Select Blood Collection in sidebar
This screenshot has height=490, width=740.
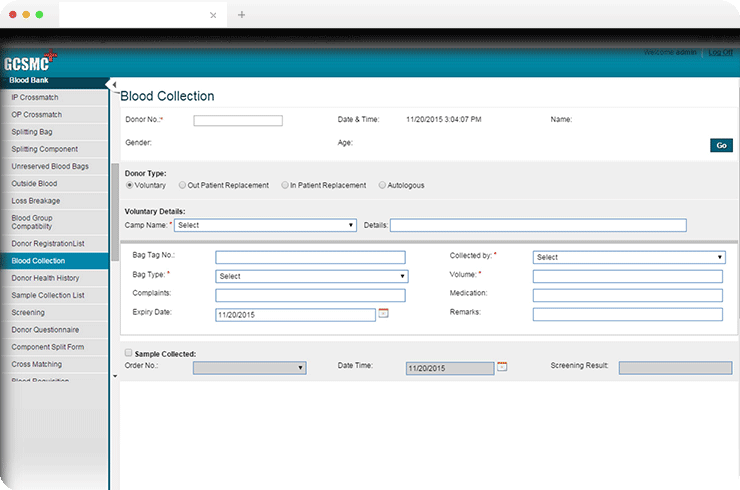pyautogui.click(x=54, y=261)
